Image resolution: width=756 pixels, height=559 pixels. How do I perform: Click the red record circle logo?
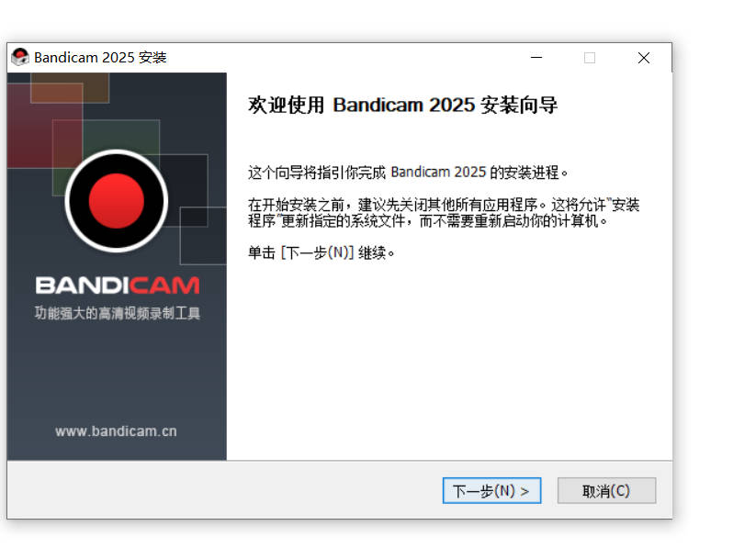point(116,200)
